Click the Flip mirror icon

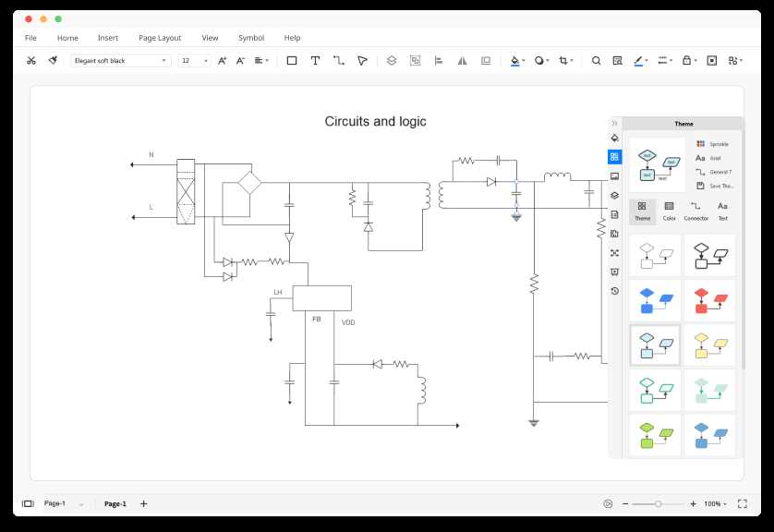coord(462,61)
